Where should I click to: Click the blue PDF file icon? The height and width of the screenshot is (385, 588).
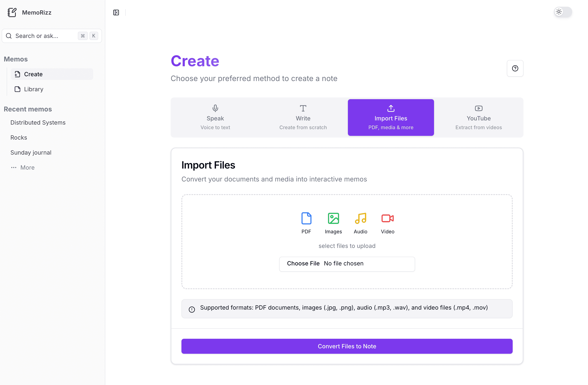306,218
